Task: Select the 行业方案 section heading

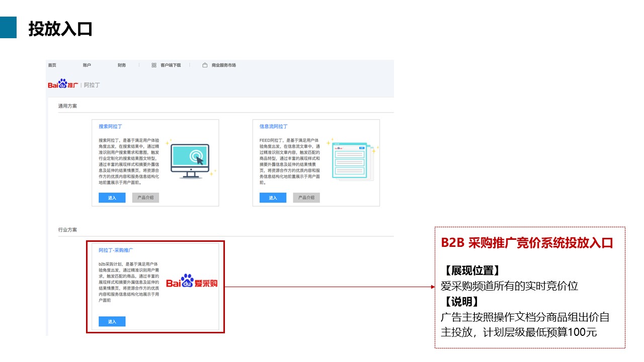Action: [67, 230]
